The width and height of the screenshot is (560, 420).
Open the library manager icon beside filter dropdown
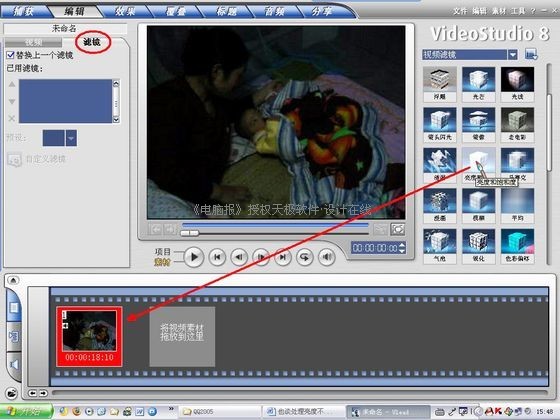(x=531, y=55)
